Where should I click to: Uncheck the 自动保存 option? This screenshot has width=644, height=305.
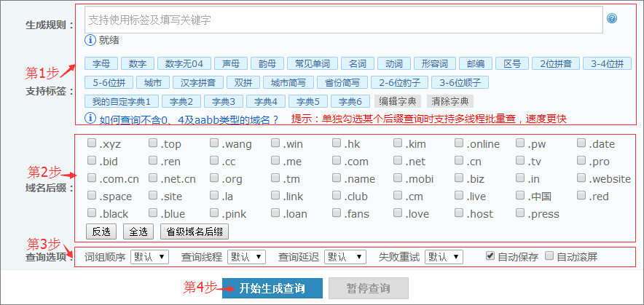(490, 256)
